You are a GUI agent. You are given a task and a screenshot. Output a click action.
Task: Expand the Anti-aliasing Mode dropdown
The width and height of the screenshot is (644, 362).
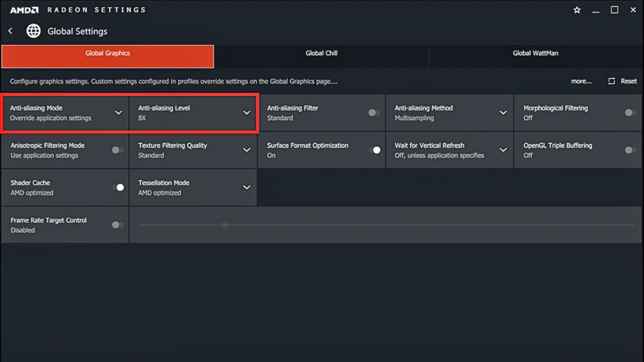click(118, 113)
